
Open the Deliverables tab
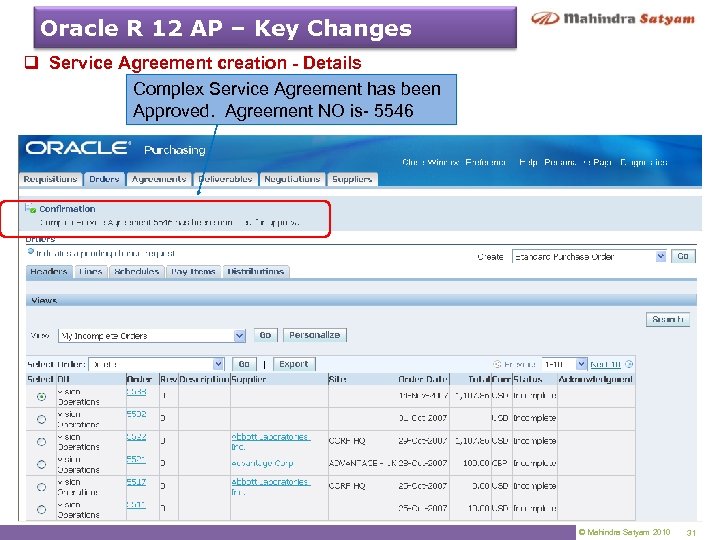point(225,179)
